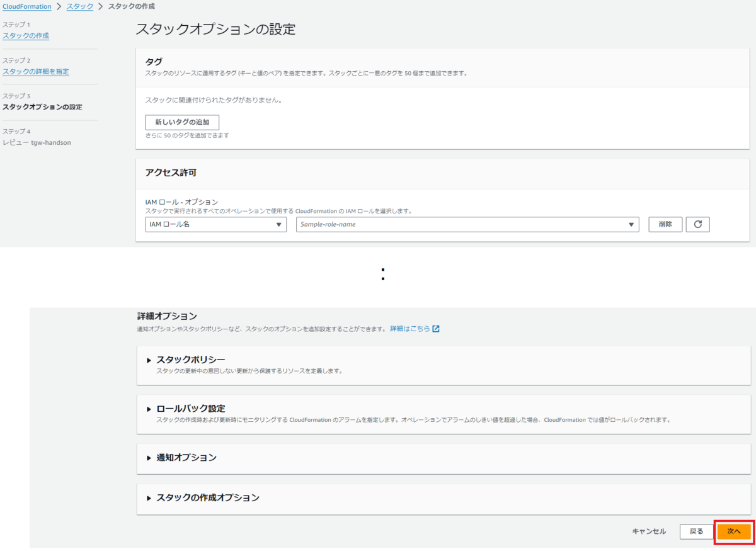Select the スタックオプションの設定 step 3 label
756x551 pixels.
point(42,107)
